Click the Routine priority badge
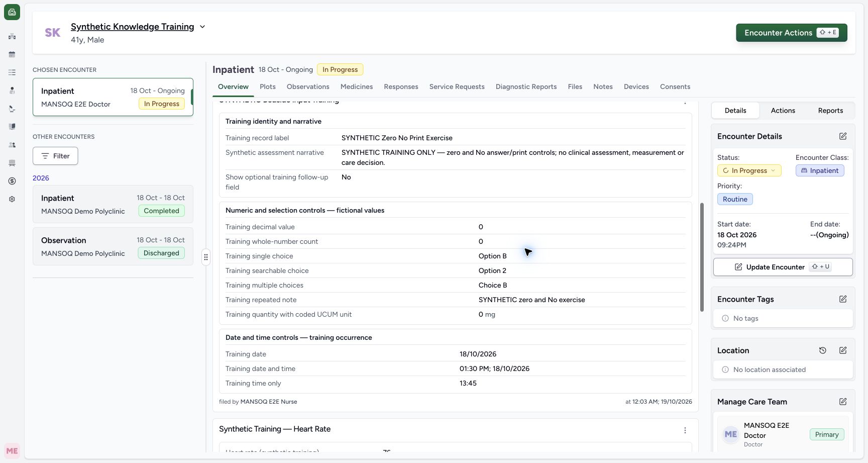The height and width of the screenshot is (463, 868). (x=735, y=199)
